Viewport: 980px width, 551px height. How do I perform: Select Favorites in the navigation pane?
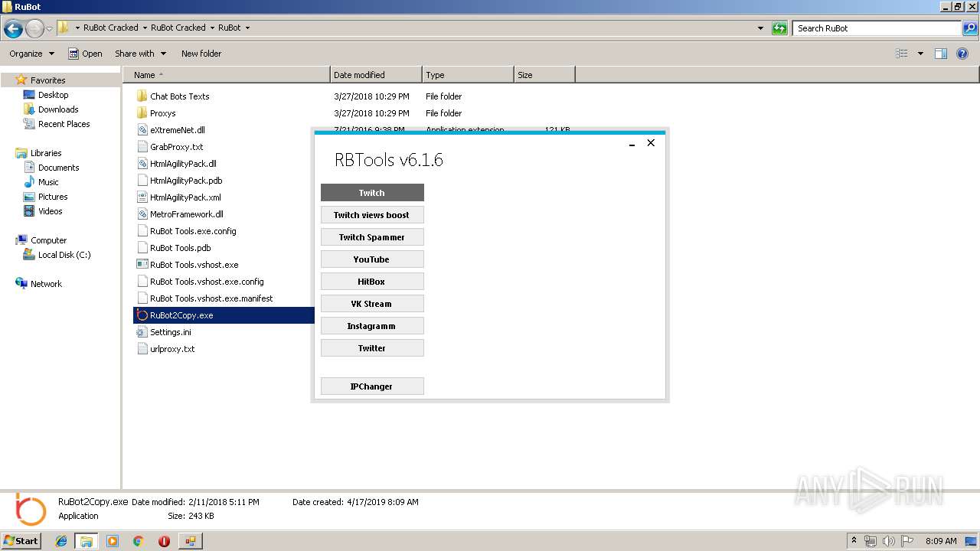click(47, 80)
